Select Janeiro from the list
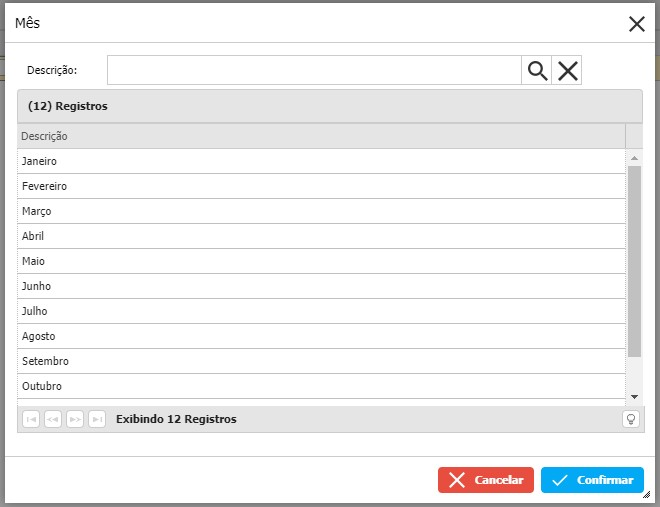Image resolution: width=660 pixels, height=507 pixels. click(320, 161)
